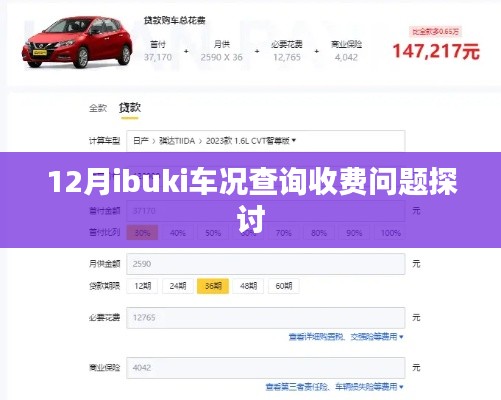501x400 pixels.
Task: Switch to the 全款 tab
Action: pyautogui.click(x=98, y=108)
